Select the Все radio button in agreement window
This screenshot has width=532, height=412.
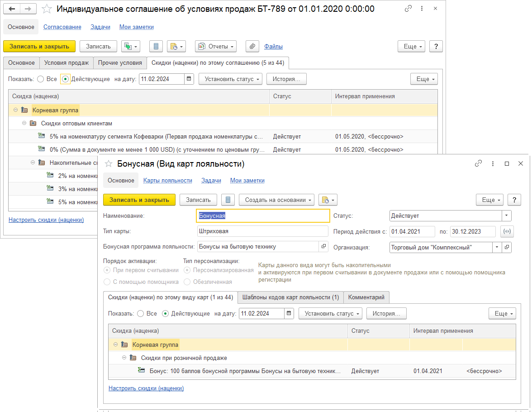click(41, 79)
